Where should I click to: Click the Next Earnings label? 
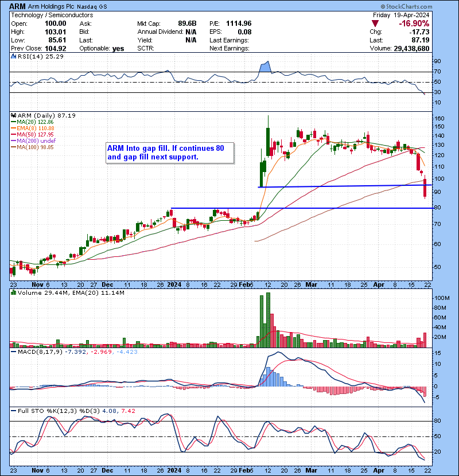coord(229,49)
